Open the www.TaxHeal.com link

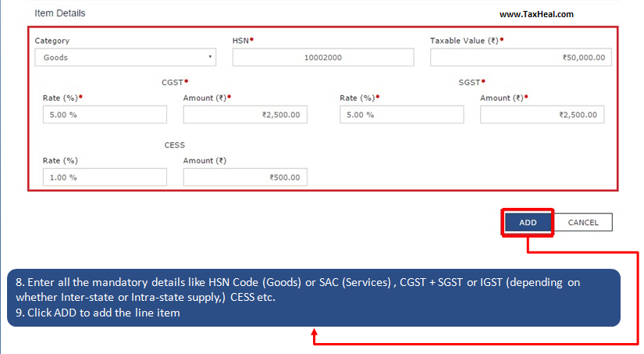pos(536,14)
